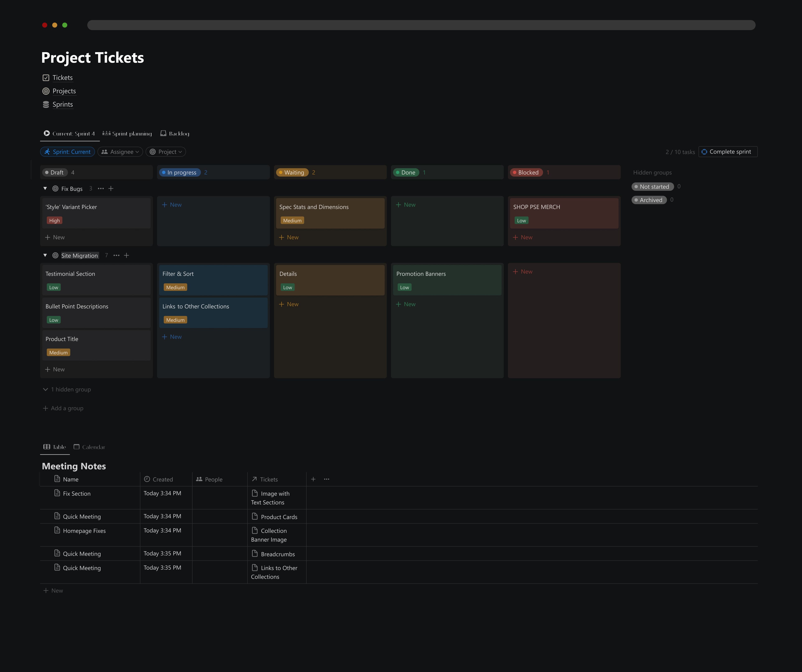Click the High priority tag on 'Style' Variant Picker

(x=54, y=220)
